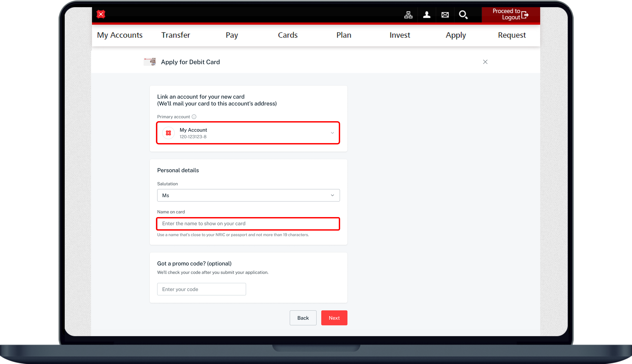Open the Cards menu

(x=287, y=35)
